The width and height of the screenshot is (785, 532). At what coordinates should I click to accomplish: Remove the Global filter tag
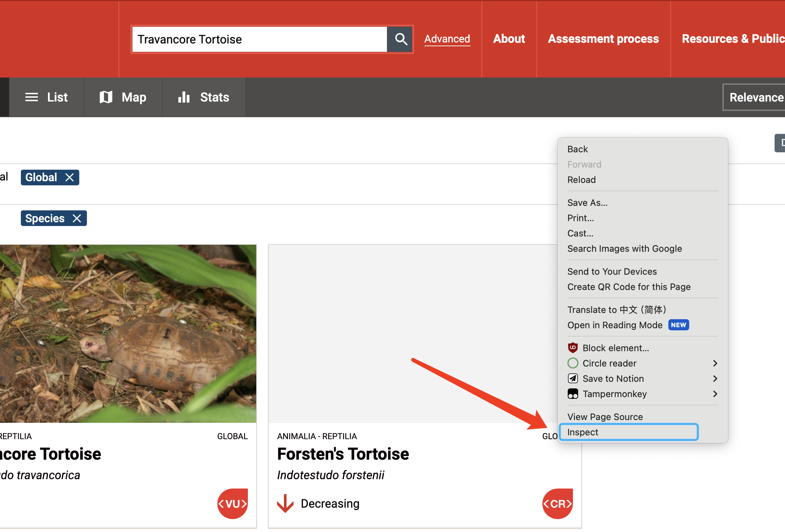pyautogui.click(x=70, y=177)
